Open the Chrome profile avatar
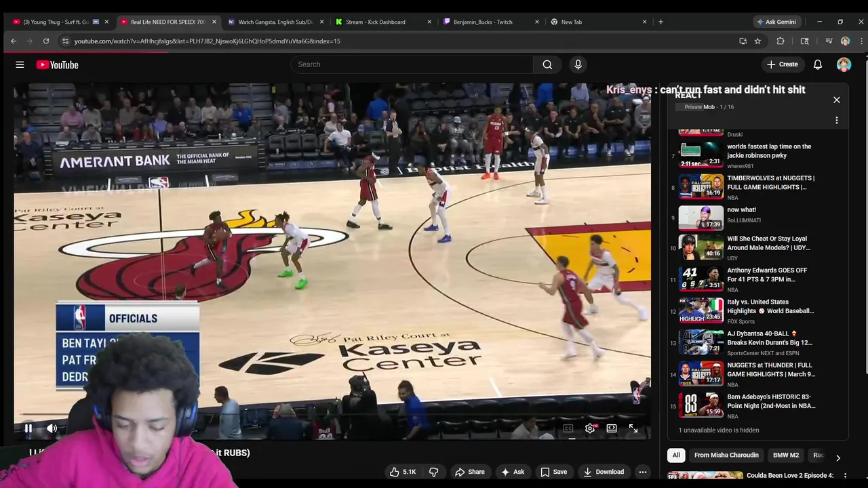The image size is (868, 488). (x=845, y=41)
